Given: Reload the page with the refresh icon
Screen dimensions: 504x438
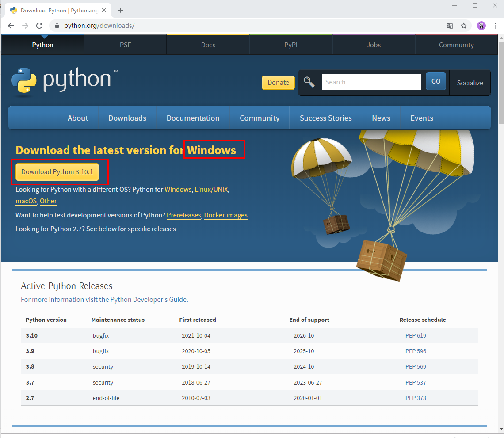Looking at the screenshot, I should click(39, 26).
